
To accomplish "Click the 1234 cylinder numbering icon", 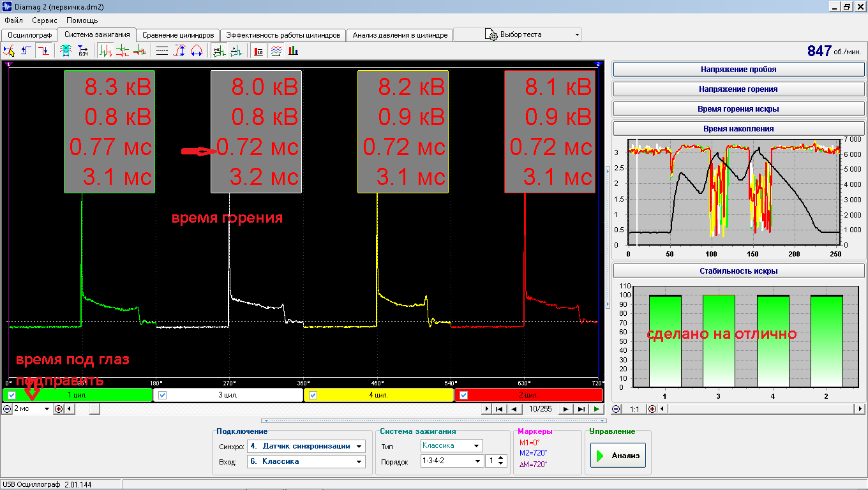I will click(83, 51).
